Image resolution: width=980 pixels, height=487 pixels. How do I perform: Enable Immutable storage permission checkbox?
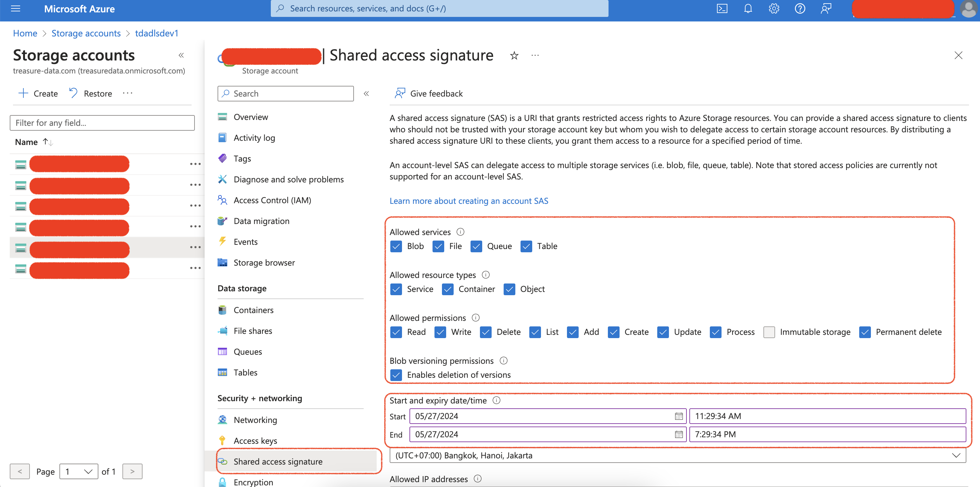click(769, 332)
